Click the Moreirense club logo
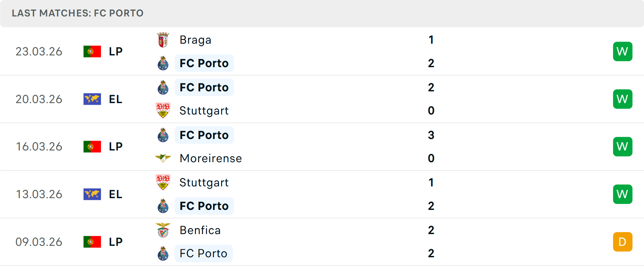 (163, 158)
